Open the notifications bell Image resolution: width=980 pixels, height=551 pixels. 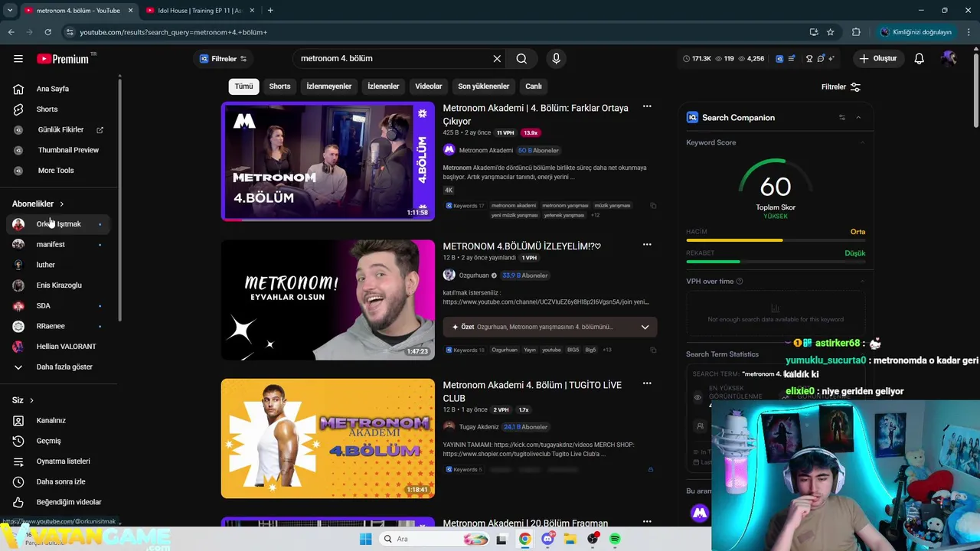(919, 58)
